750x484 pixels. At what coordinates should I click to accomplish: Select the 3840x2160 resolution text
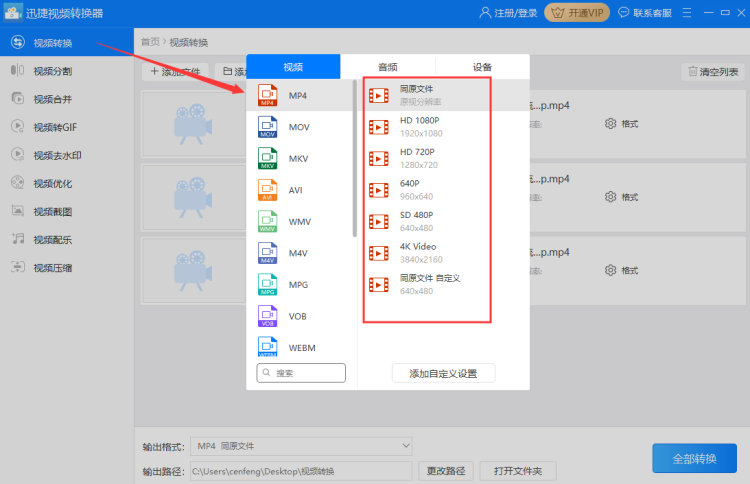click(421, 260)
